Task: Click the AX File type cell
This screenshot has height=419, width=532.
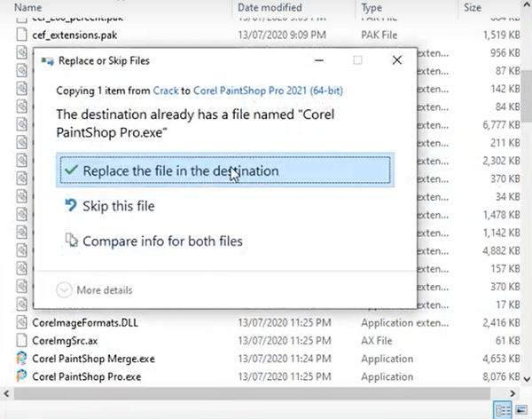Action: pyautogui.click(x=377, y=341)
